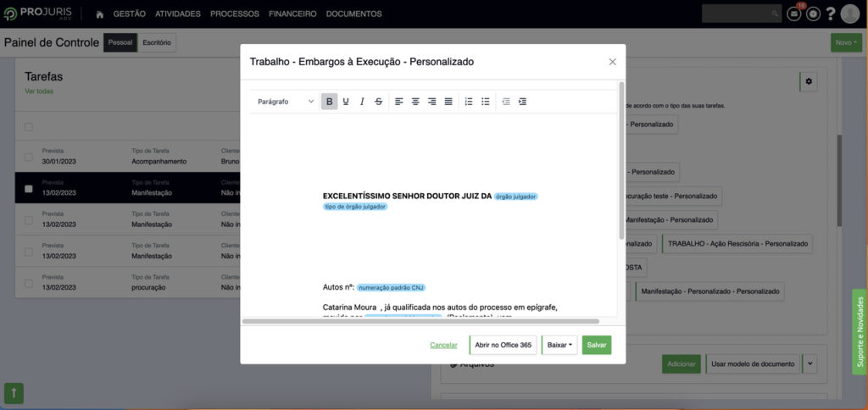Switch to Pessoal tab
Image resolution: width=868 pixels, height=410 pixels.
[120, 42]
